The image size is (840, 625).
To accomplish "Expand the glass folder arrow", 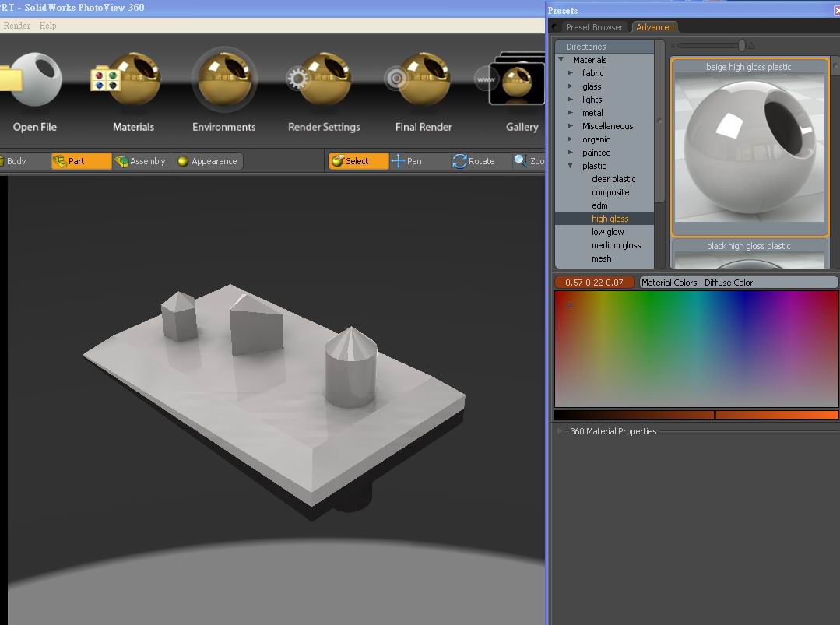I will tap(571, 86).
